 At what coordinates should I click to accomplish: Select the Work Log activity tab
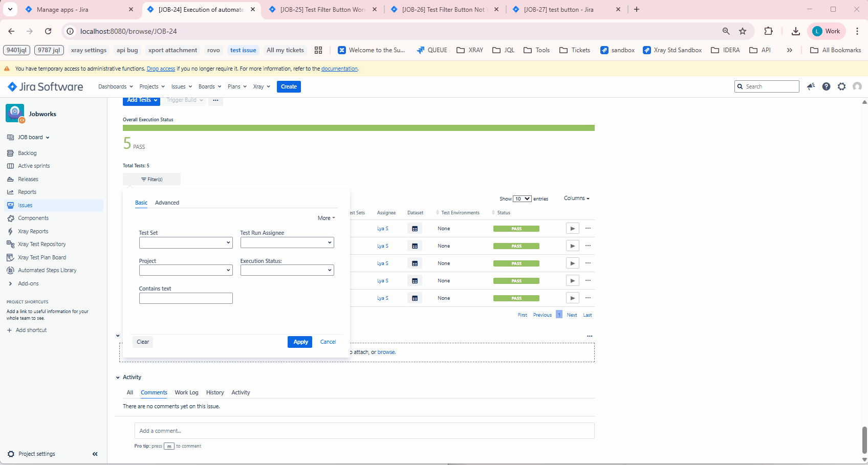pyautogui.click(x=186, y=392)
